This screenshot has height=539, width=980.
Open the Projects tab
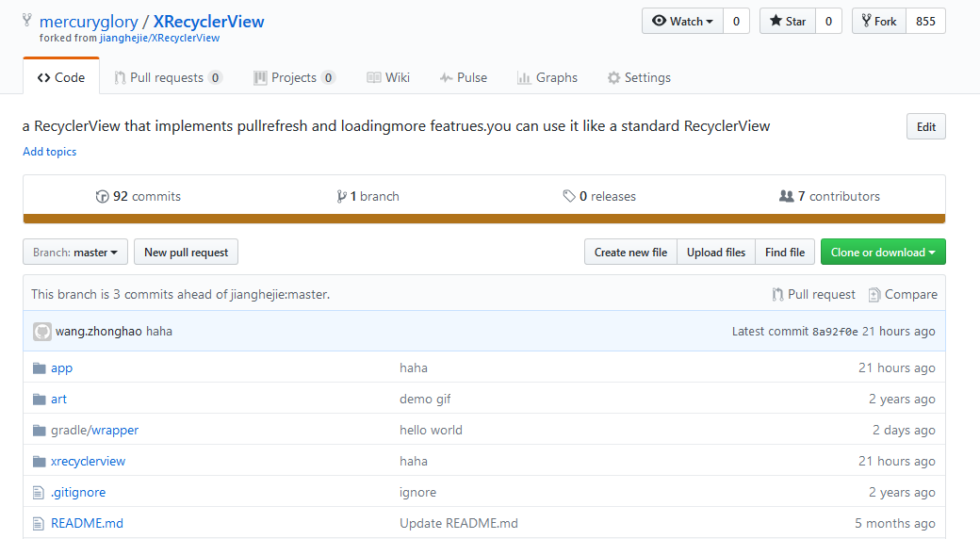tap(294, 77)
